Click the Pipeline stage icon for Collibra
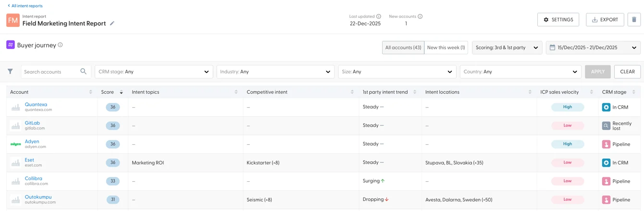The image size is (644, 211). (x=606, y=181)
